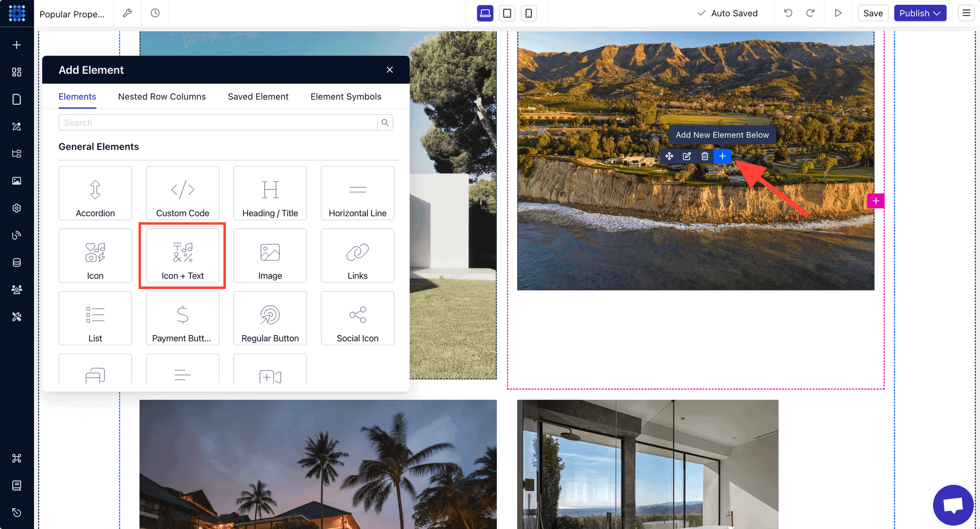Viewport: 980px width, 529px height.
Task: Close the Add Element panel
Action: pyautogui.click(x=390, y=70)
